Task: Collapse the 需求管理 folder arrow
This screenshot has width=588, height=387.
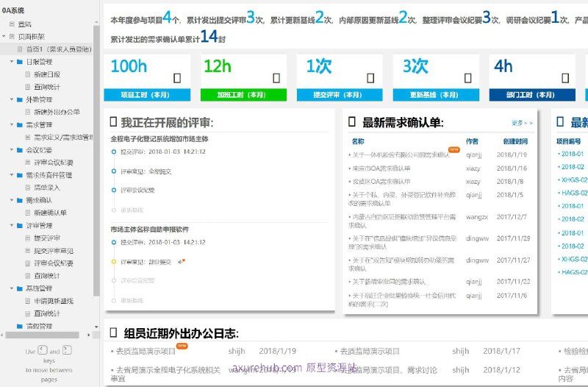Action: tap(12, 124)
